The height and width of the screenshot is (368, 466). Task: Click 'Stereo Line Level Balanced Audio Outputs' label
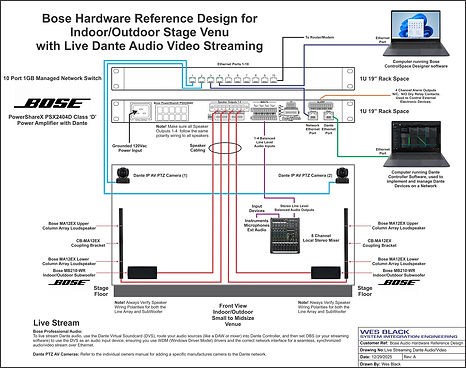(x=294, y=208)
